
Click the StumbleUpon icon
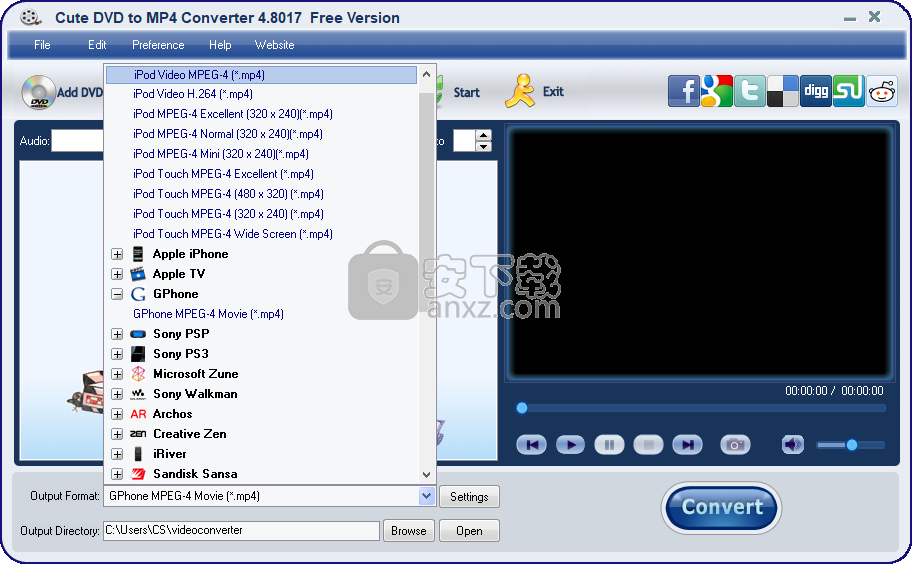coord(849,91)
